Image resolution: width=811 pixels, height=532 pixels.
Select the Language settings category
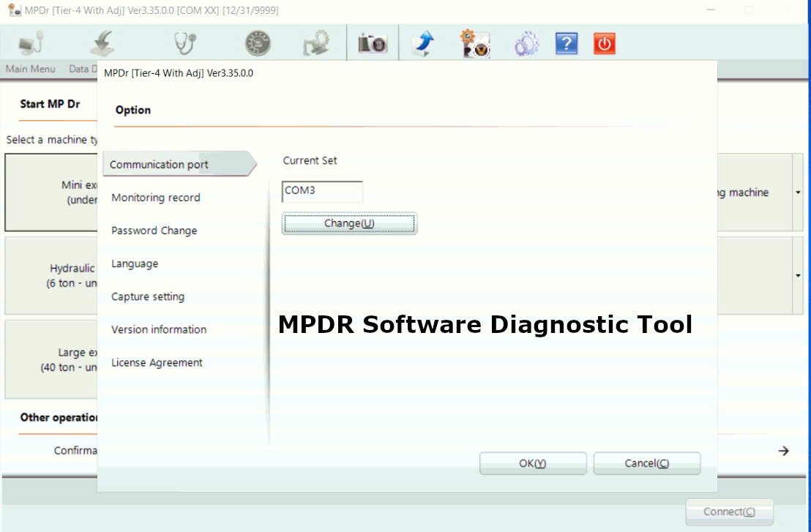[x=135, y=263]
